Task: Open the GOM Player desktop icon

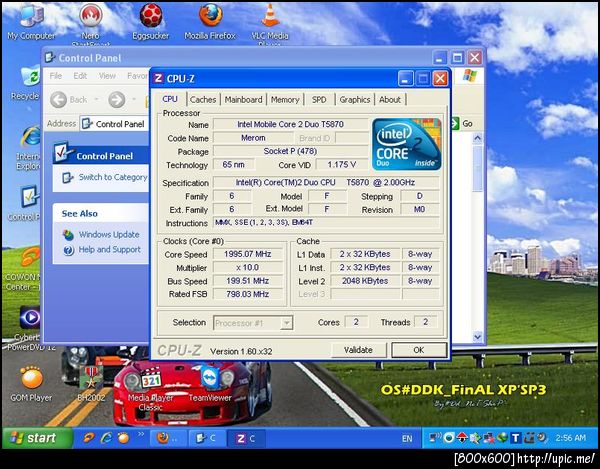Action: pos(31,378)
